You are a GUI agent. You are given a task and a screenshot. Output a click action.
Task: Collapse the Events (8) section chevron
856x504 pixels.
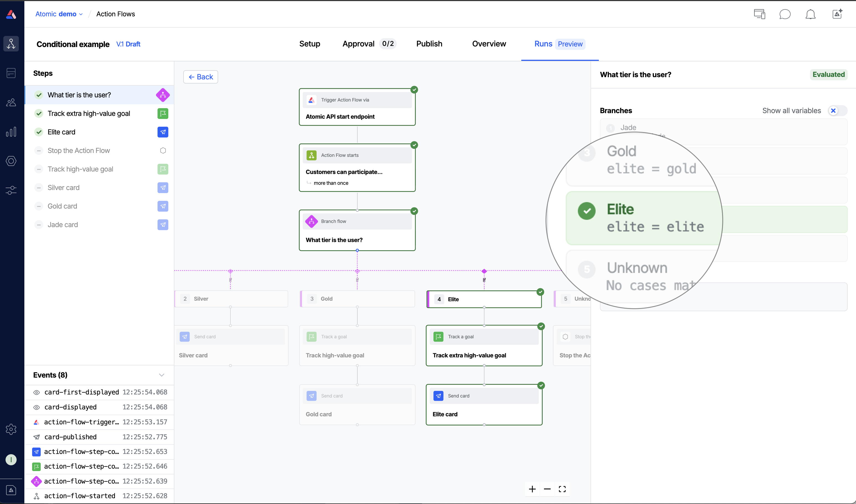tap(161, 375)
